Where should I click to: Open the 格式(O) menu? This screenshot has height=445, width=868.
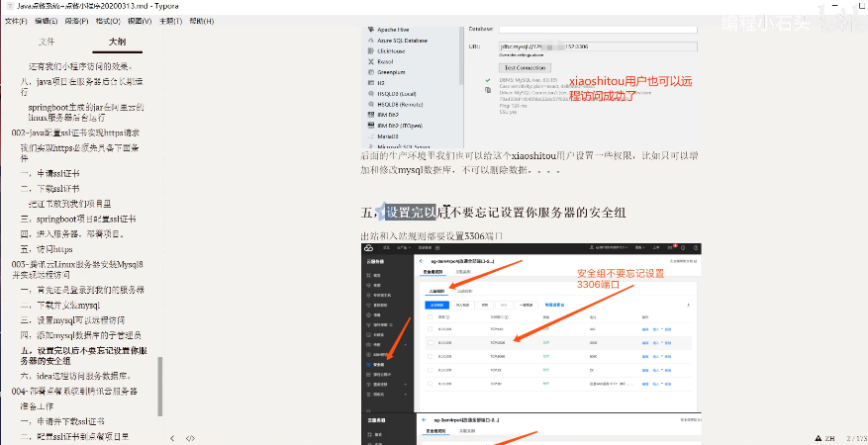(x=108, y=21)
